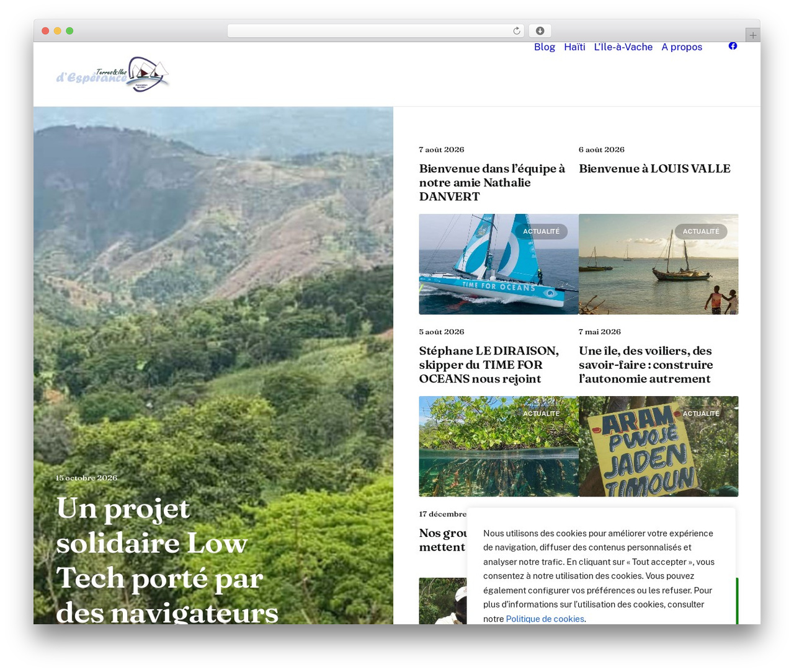Go to the Haïti menu page

tap(574, 47)
